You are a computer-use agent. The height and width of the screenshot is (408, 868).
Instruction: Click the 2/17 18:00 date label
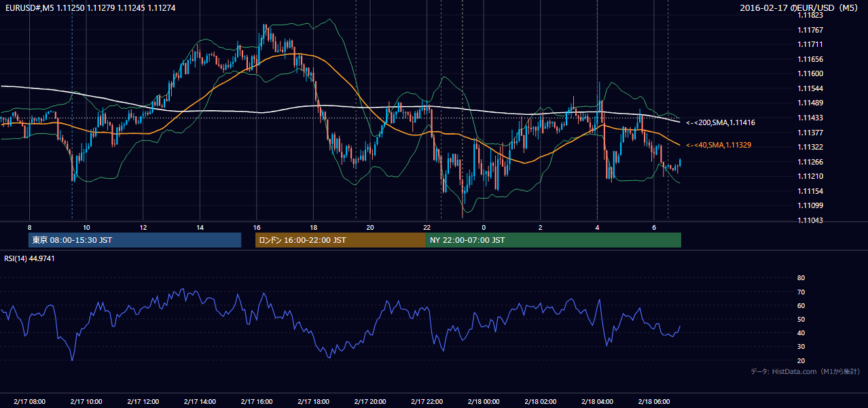click(313, 401)
